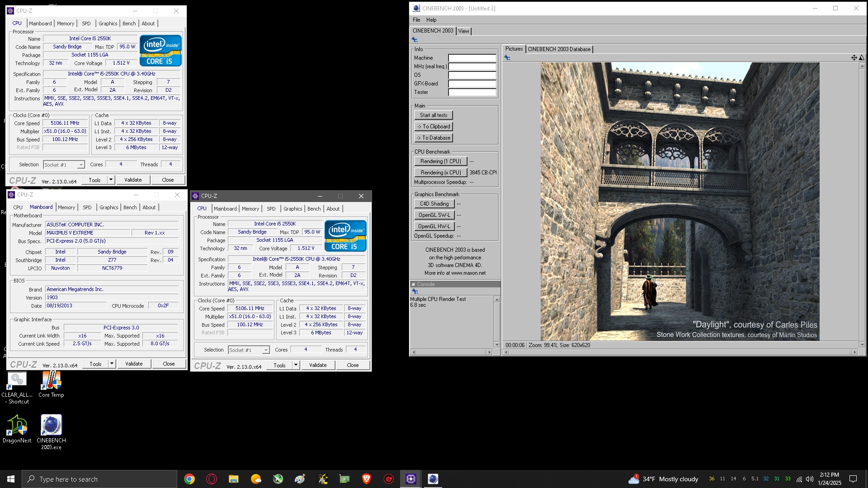This screenshot has width=868, height=488.
Task: Click the 3845 CB-CPI render score
Action: 483,173
